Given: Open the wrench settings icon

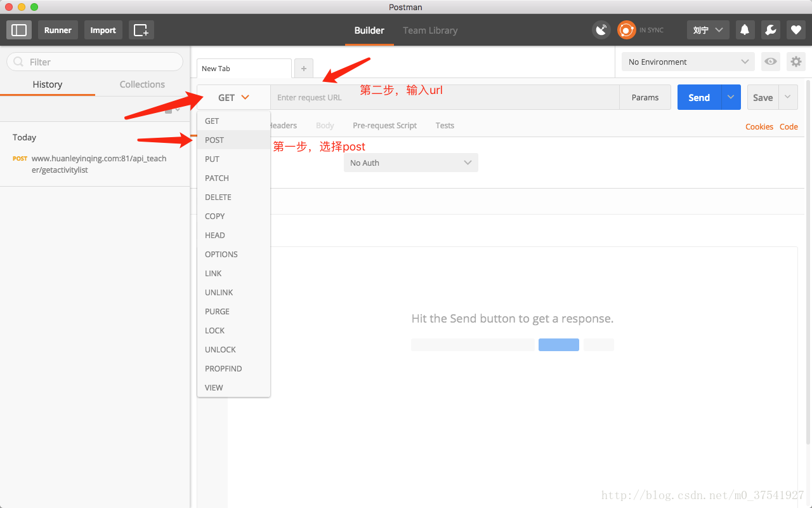Looking at the screenshot, I should 770,30.
